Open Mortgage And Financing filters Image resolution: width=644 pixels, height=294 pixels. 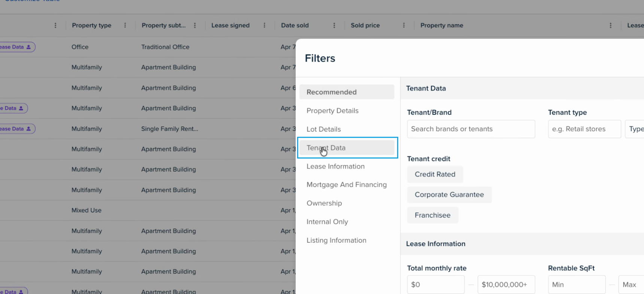click(346, 185)
